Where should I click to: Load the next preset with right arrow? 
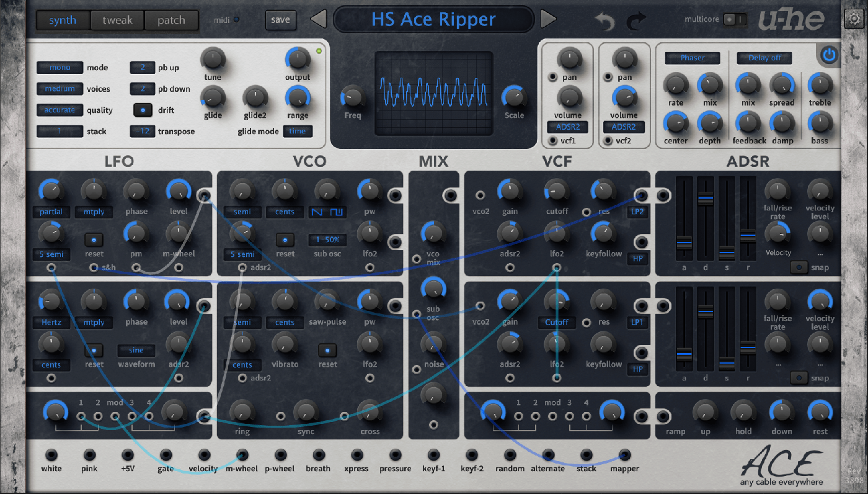tap(548, 19)
